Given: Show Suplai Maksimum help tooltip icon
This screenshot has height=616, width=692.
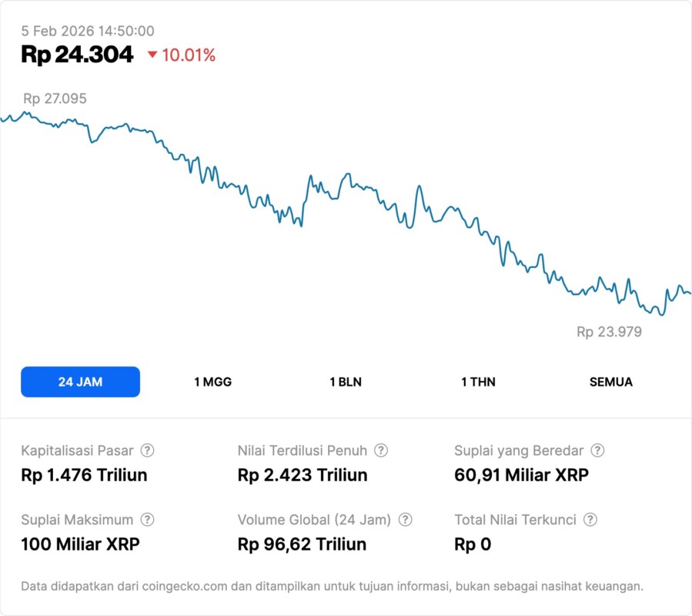Looking at the screenshot, I should click(147, 520).
